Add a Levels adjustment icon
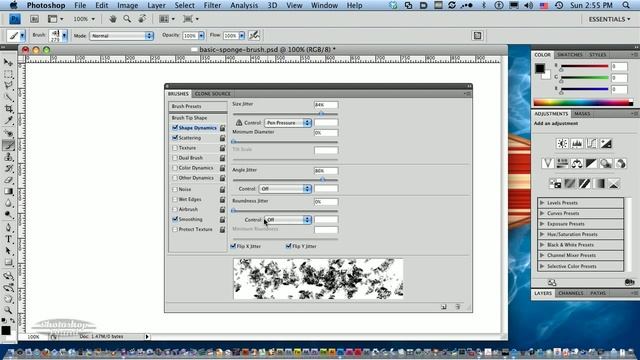Image resolution: width=640 pixels, height=360 pixels. (x=577, y=143)
